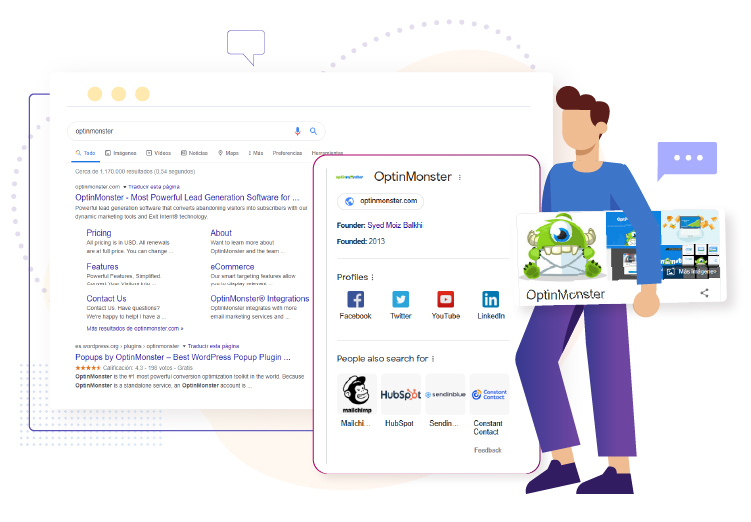Click Traducir esta página for wordpress.org result
The image size is (751, 522).
point(213,346)
